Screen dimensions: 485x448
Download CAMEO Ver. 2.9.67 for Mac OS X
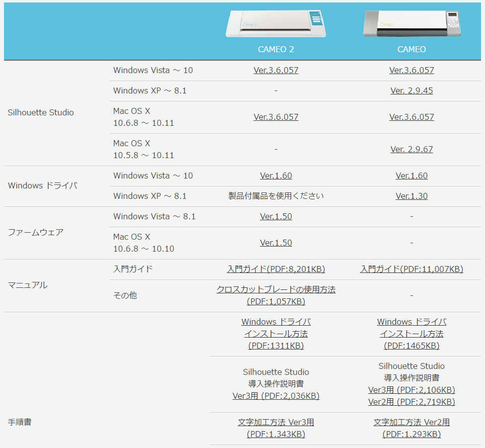coord(411,150)
